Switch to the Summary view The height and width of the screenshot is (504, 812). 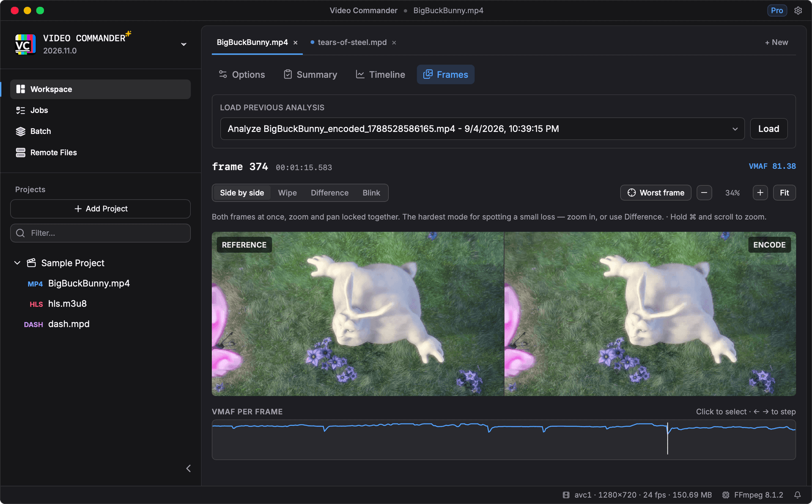coord(310,75)
